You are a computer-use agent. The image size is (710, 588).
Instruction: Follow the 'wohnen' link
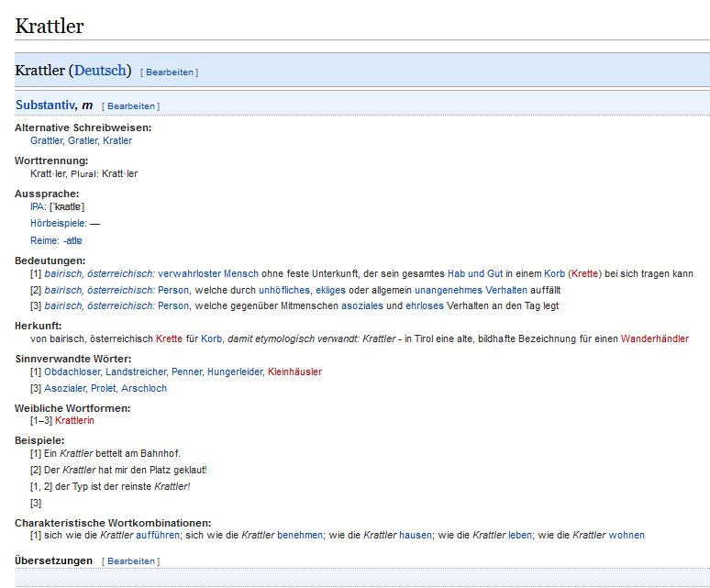[627, 535]
